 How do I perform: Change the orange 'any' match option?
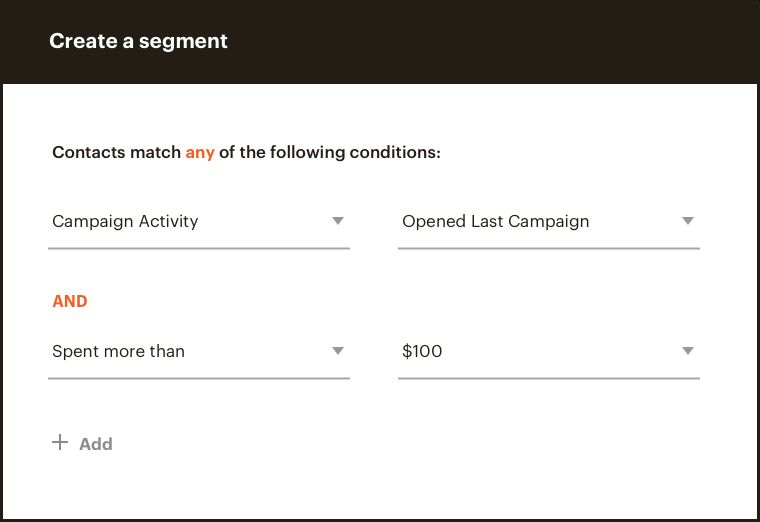[200, 154]
